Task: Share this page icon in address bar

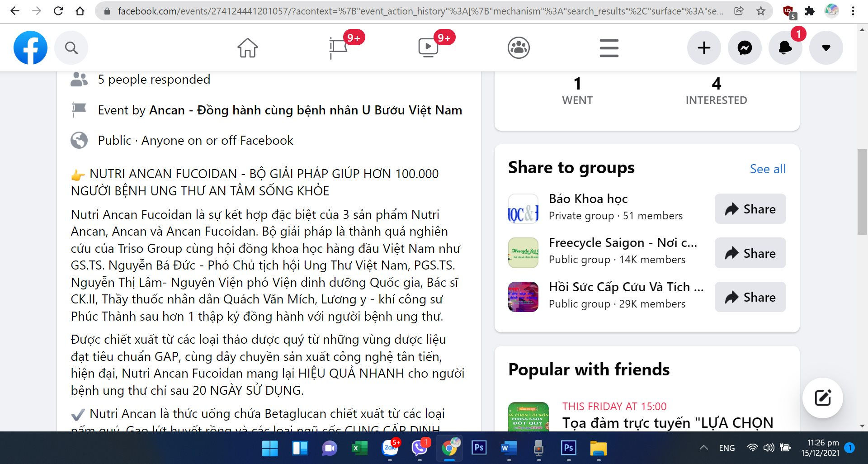Action: pyautogui.click(x=739, y=11)
